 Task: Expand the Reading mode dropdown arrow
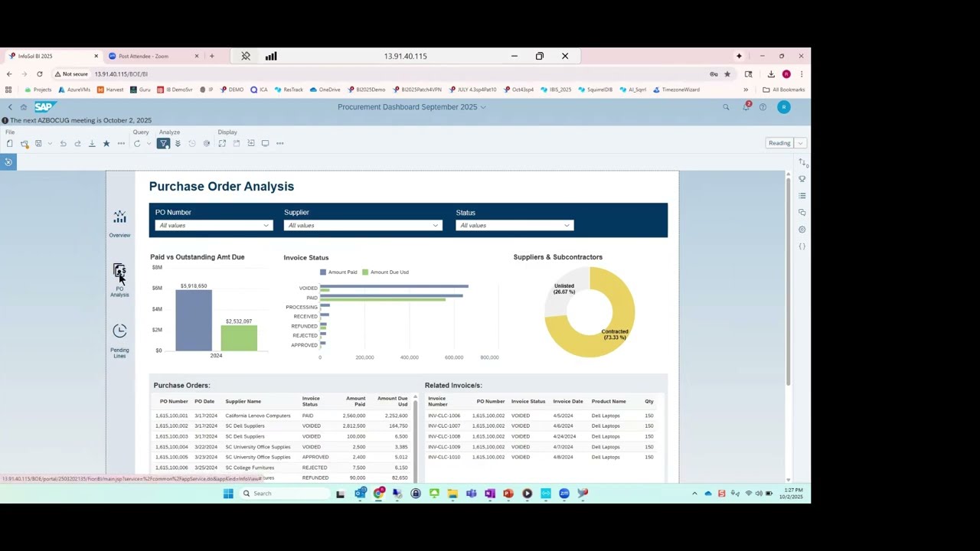[x=800, y=143]
